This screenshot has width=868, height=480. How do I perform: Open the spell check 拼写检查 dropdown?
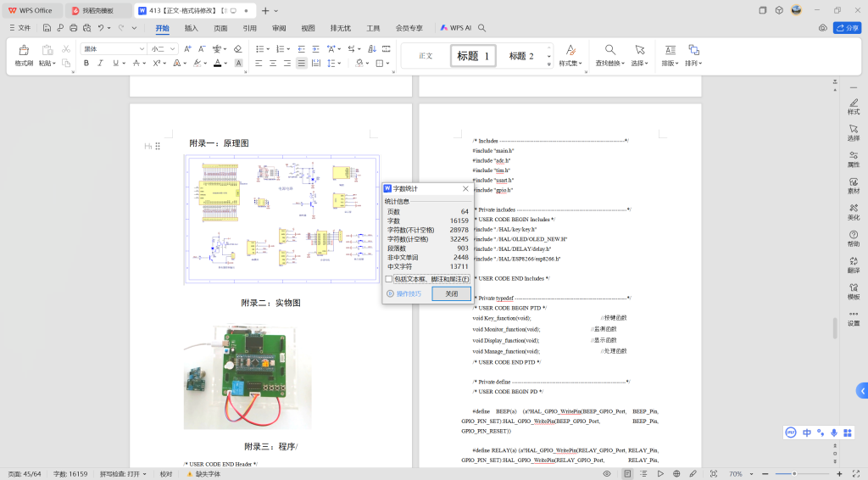pos(123,474)
